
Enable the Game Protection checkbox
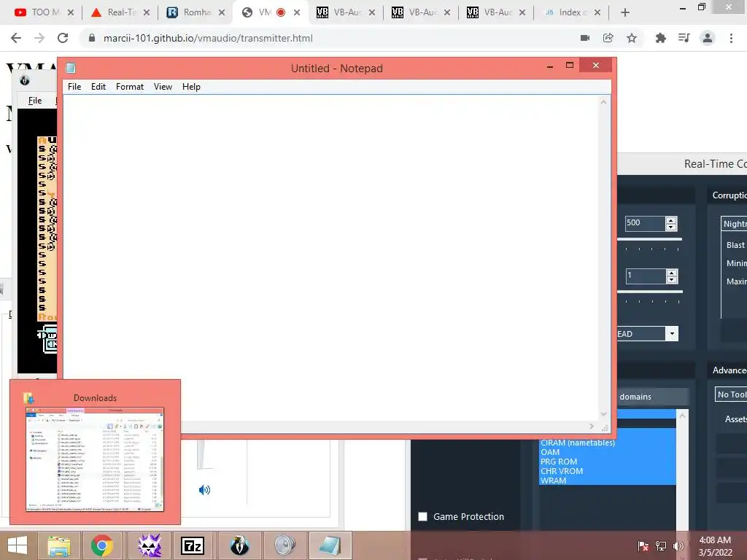(422, 517)
